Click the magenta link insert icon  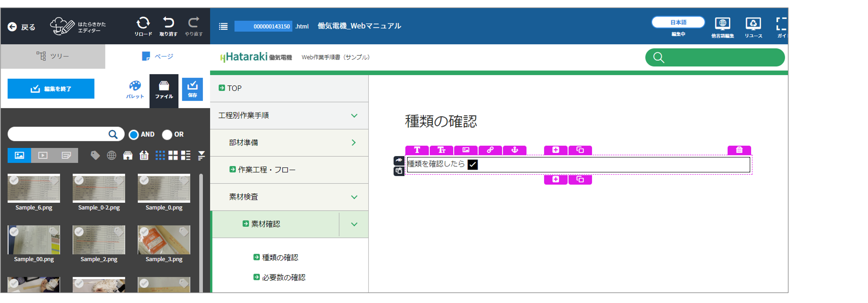coord(490,150)
